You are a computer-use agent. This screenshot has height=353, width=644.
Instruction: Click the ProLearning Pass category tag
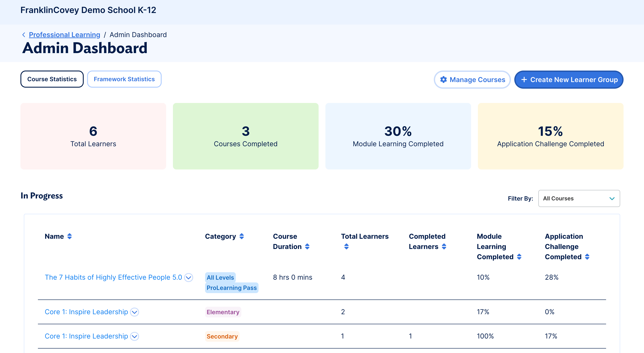(232, 288)
